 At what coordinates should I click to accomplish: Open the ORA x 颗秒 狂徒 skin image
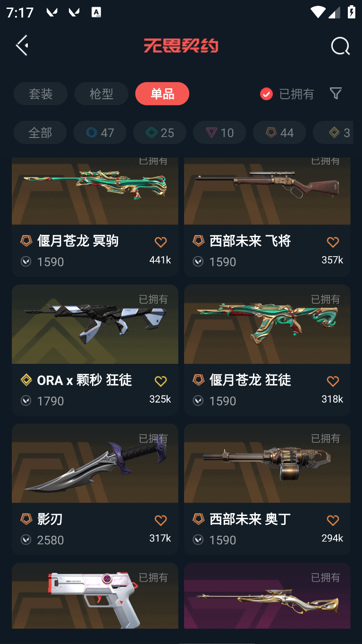95,324
